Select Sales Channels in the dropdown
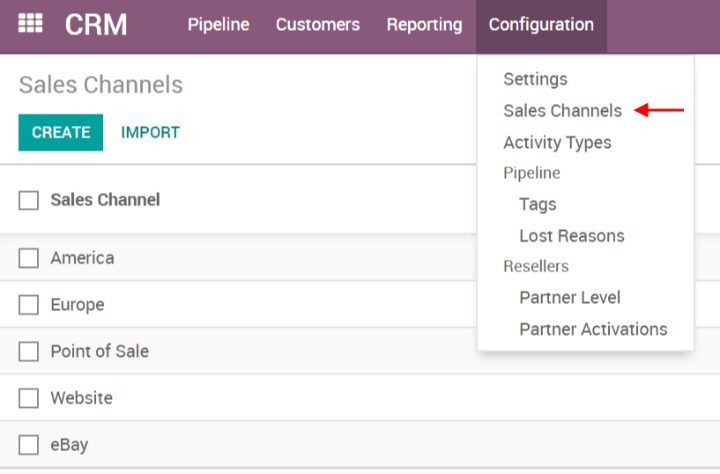Viewport: 720px width, 474px height. (562, 111)
